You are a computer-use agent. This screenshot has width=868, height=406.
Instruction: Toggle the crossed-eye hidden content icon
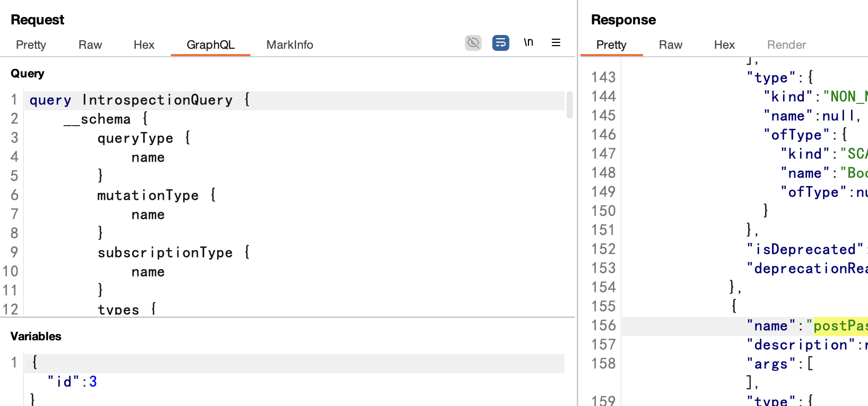[x=473, y=42]
